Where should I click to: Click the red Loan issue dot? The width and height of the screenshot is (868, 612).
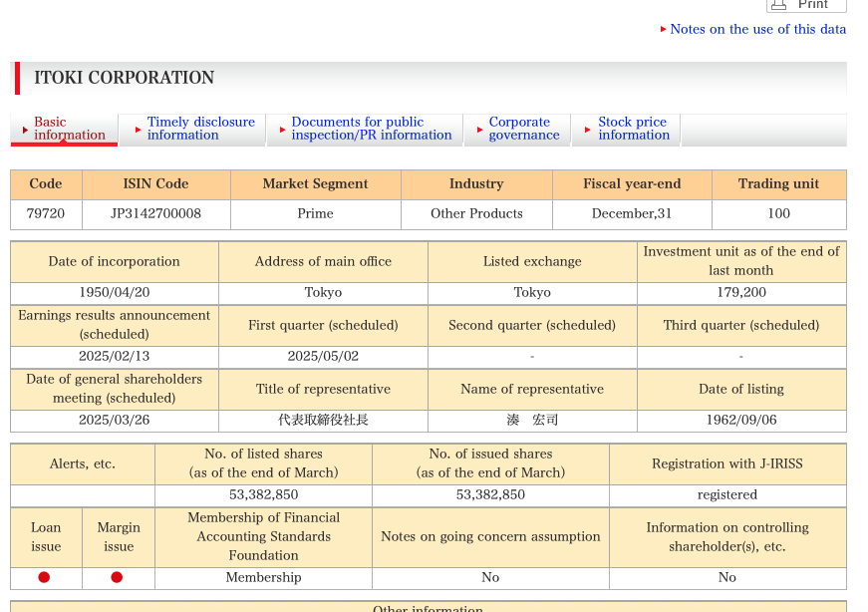tap(44, 578)
